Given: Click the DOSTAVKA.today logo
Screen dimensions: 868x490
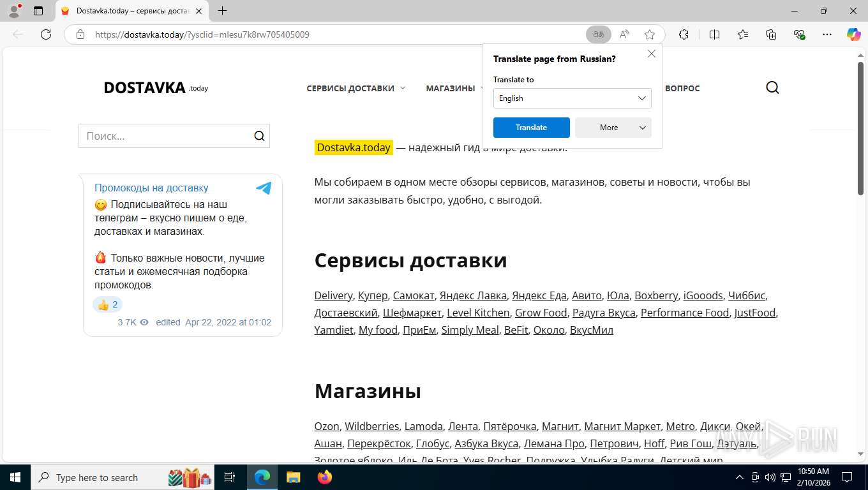Looking at the screenshot, I should (156, 88).
